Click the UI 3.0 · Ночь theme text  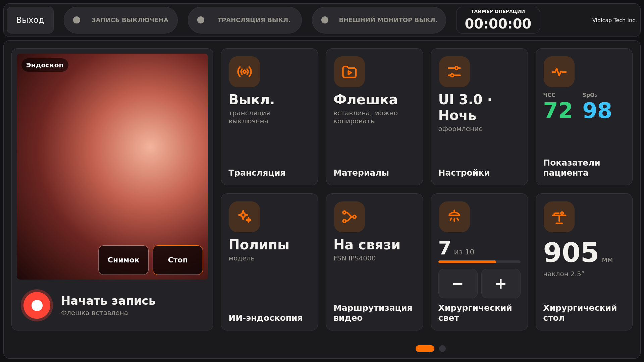(465, 107)
